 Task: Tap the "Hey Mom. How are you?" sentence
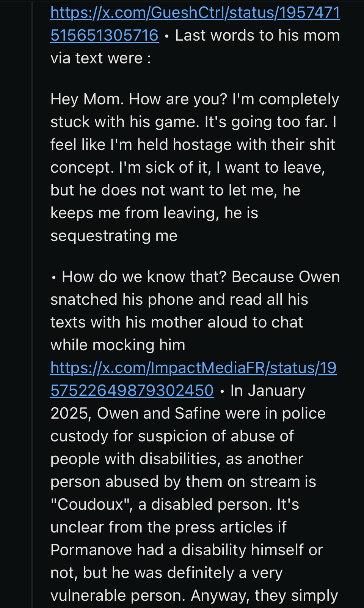click(139, 99)
